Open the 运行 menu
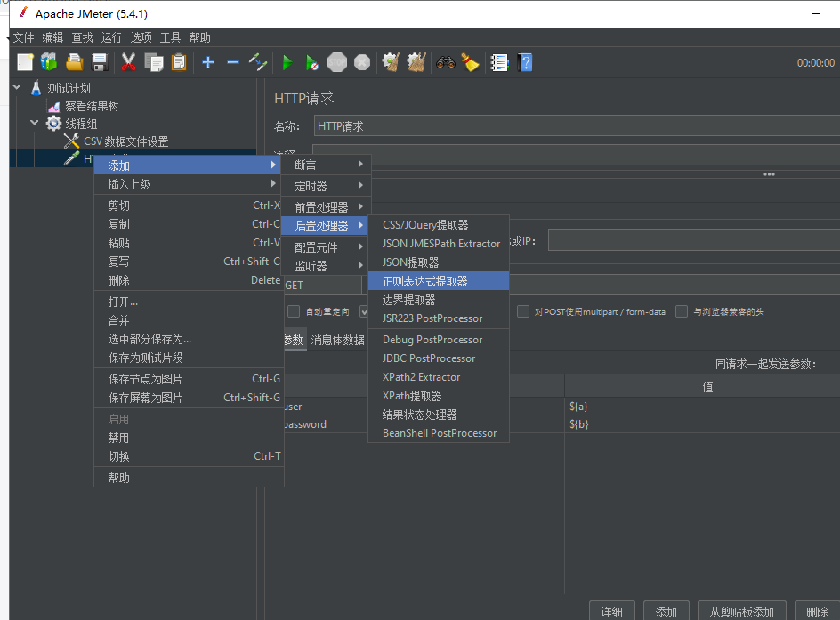Viewport: 840px width, 620px height. tap(111, 37)
